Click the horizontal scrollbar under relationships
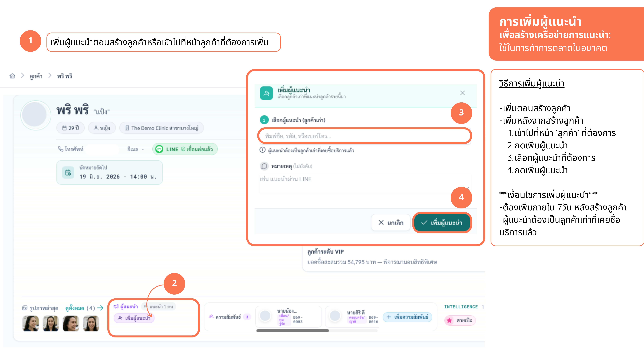Image resolution: width=644 pixels, height=362 pixels. [292, 331]
